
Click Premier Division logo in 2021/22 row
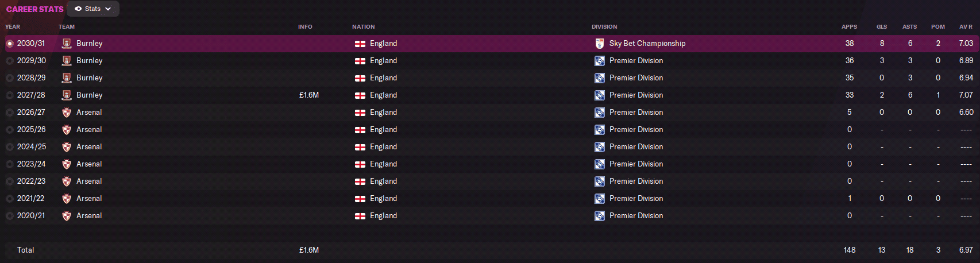click(599, 199)
